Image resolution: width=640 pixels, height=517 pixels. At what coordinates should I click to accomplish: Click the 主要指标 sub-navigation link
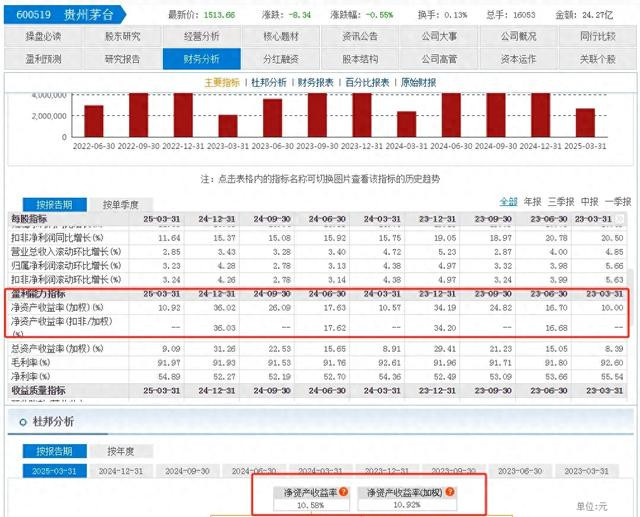[x=222, y=82]
